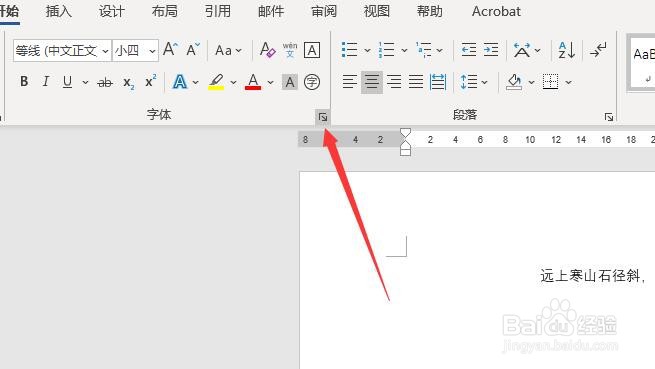Apply the yellow text highlight color
Screen dimensions: 655x369
(x=216, y=82)
